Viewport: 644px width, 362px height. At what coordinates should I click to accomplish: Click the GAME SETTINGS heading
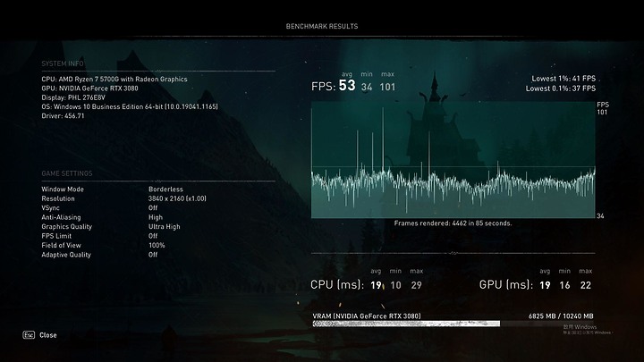(x=67, y=173)
